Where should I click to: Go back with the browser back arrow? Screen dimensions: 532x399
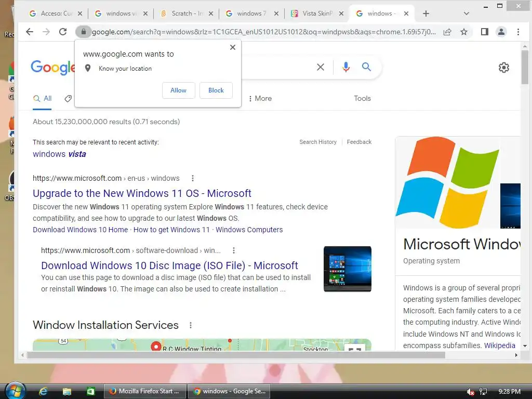[30, 32]
